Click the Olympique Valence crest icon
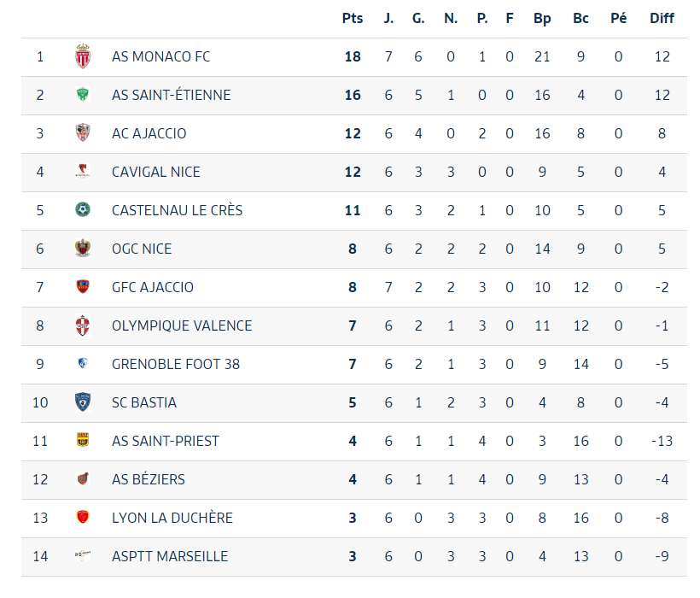700x598 pixels. point(83,325)
